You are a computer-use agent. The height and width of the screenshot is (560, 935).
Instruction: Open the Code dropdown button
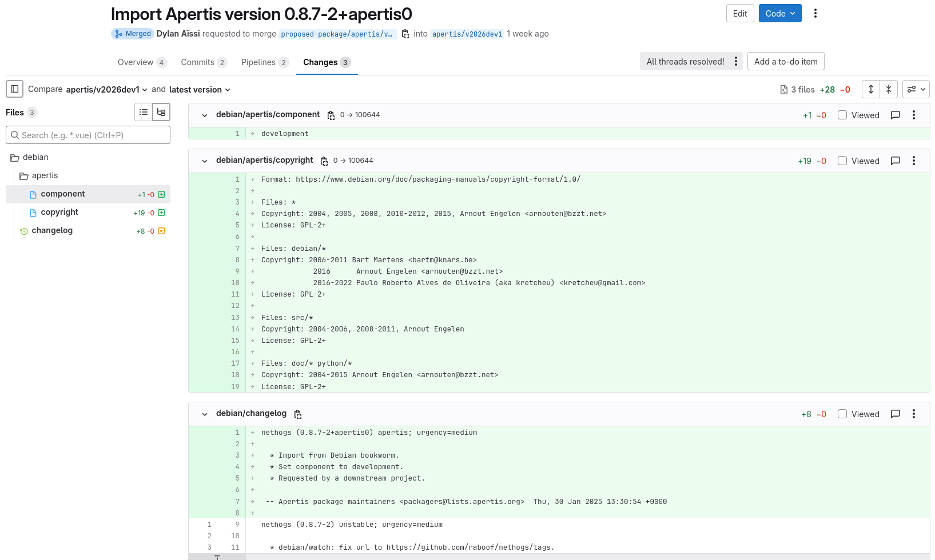[780, 14]
